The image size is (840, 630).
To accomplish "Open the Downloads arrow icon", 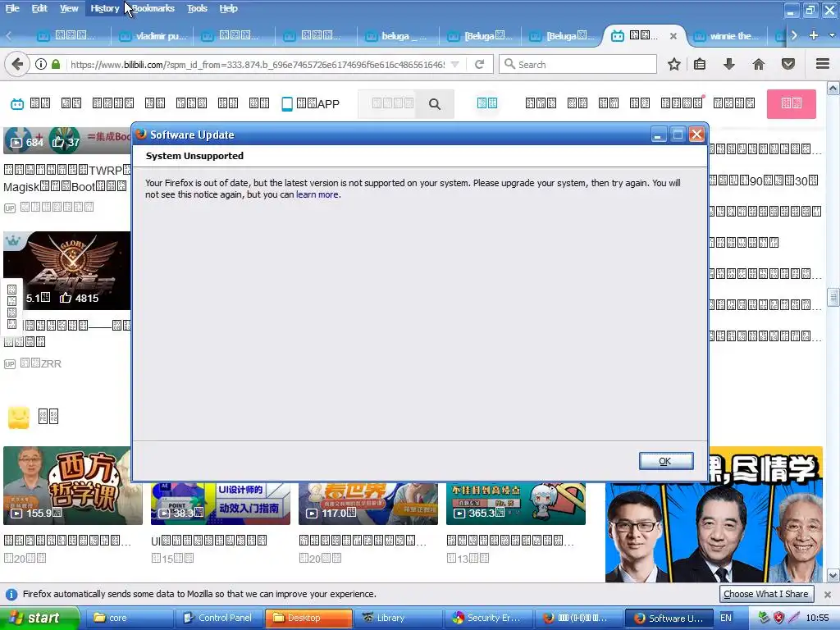I will point(728,64).
